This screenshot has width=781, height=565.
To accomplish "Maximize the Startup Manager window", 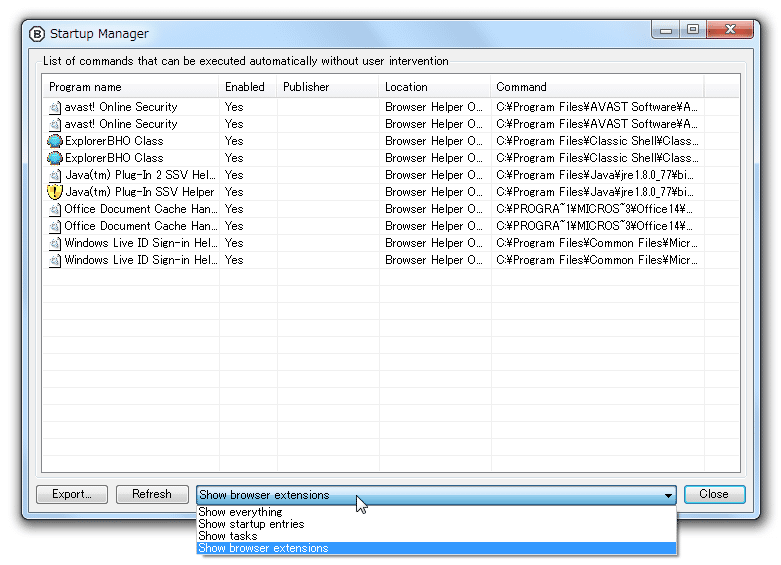I will point(693,30).
